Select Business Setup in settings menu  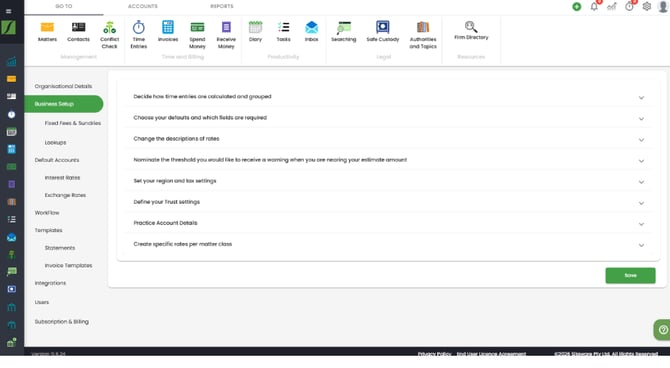[63, 104]
